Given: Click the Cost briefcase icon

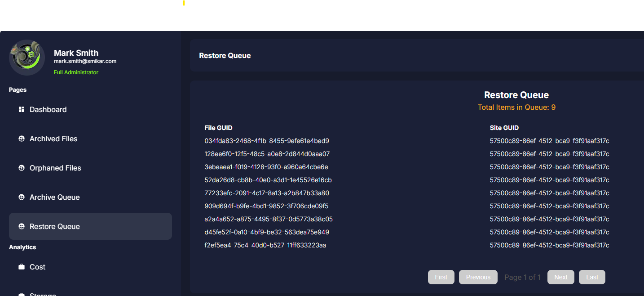Looking at the screenshot, I should [21, 267].
